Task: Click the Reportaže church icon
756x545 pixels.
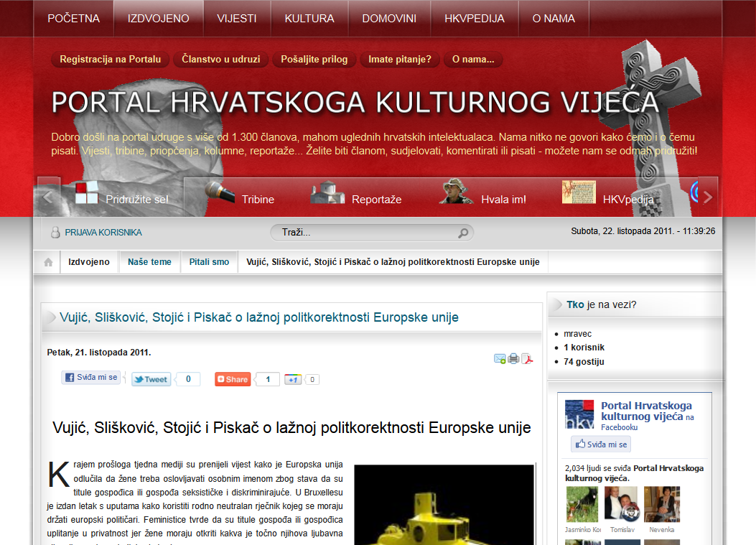Action: click(x=327, y=192)
